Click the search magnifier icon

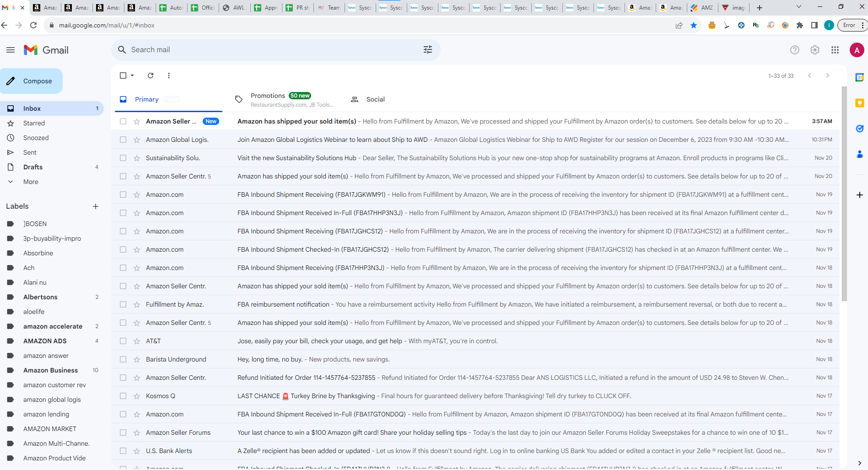click(122, 49)
